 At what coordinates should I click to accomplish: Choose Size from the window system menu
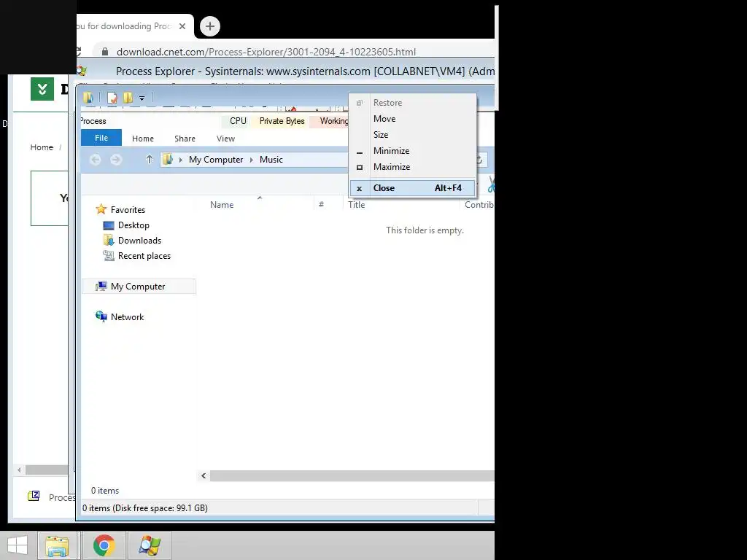pyautogui.click(x=413, y=135)
